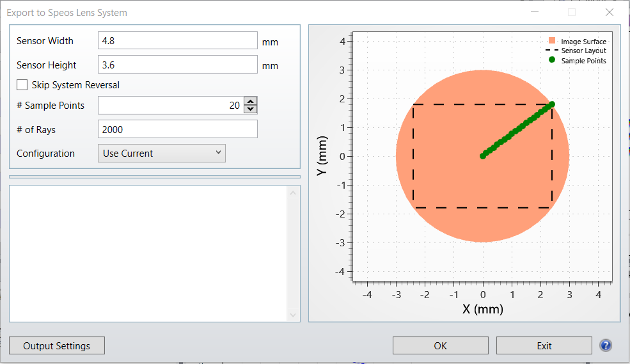Click the Sensor Layout legend entry

(576, 51)
